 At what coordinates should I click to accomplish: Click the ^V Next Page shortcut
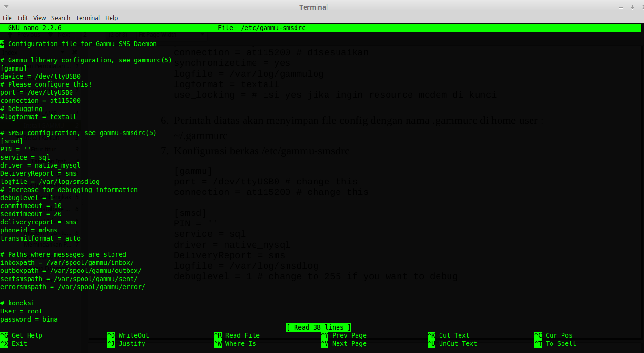pyautogui.click(x=344, y=343)
